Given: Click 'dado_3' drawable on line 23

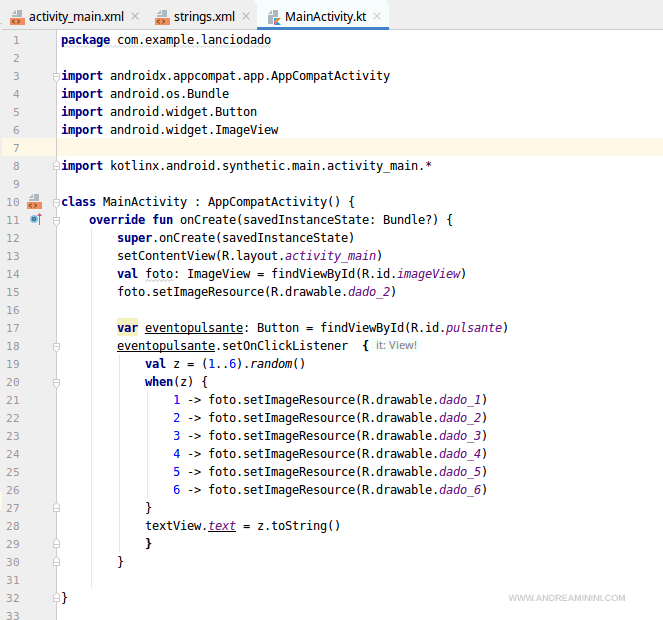Looking at the screenshot, I should click(460, 436).
